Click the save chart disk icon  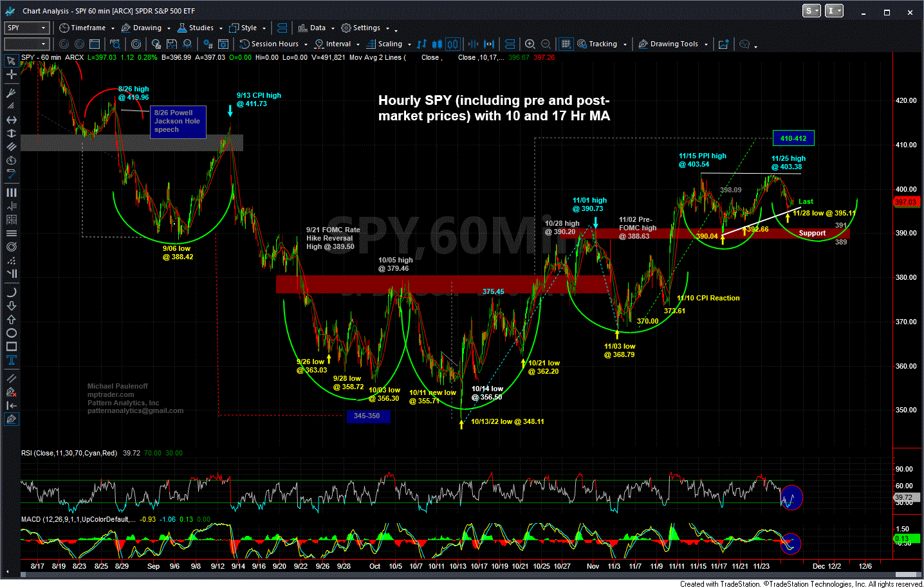171,44
